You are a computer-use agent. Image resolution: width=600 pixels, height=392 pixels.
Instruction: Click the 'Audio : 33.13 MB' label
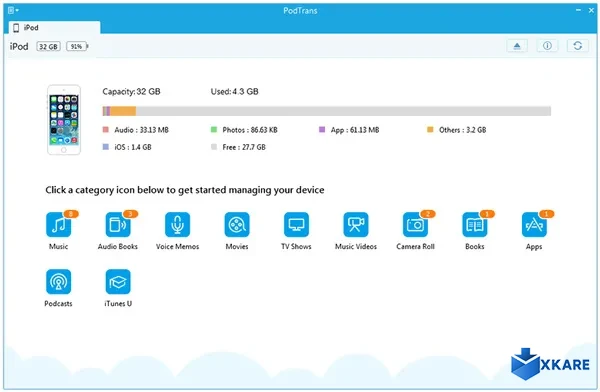142,130
